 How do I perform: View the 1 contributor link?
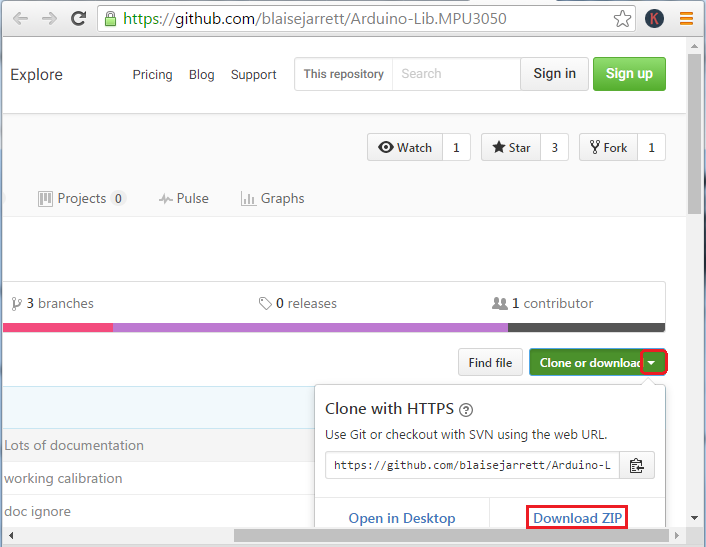point(543,303)
